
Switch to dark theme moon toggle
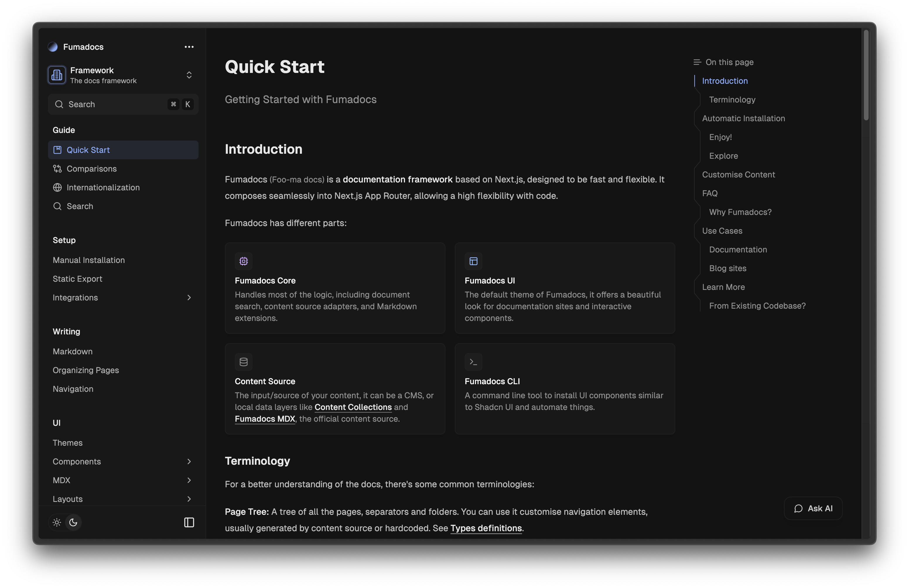tap(73, 522)
